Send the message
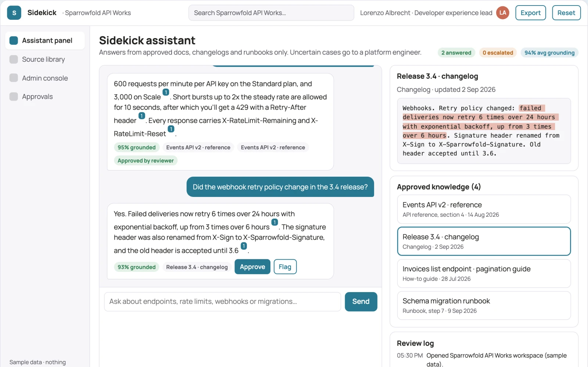 coord(361,302)
